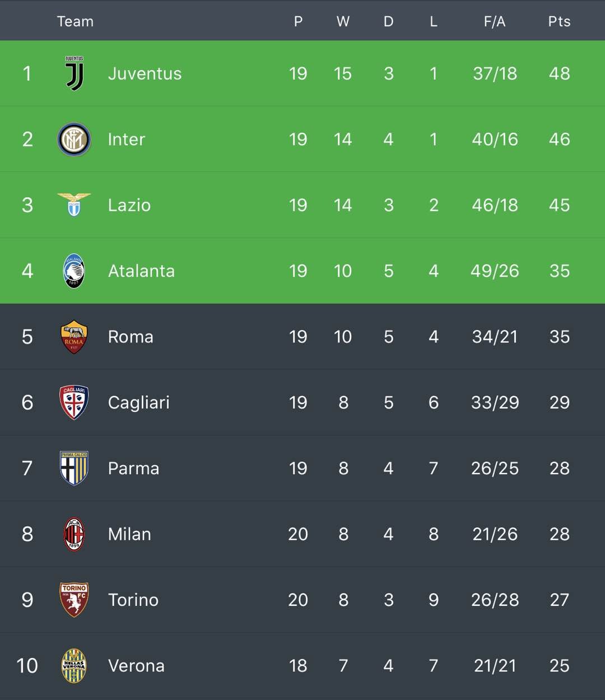Sort table by Pts column header
The width and height of the screenshot is (605, 700).
[559, 21]
